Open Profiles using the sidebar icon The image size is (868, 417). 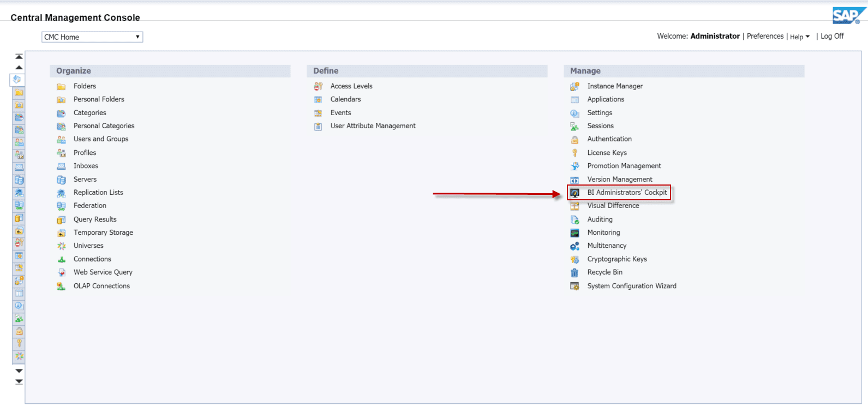tap(19, 155)
